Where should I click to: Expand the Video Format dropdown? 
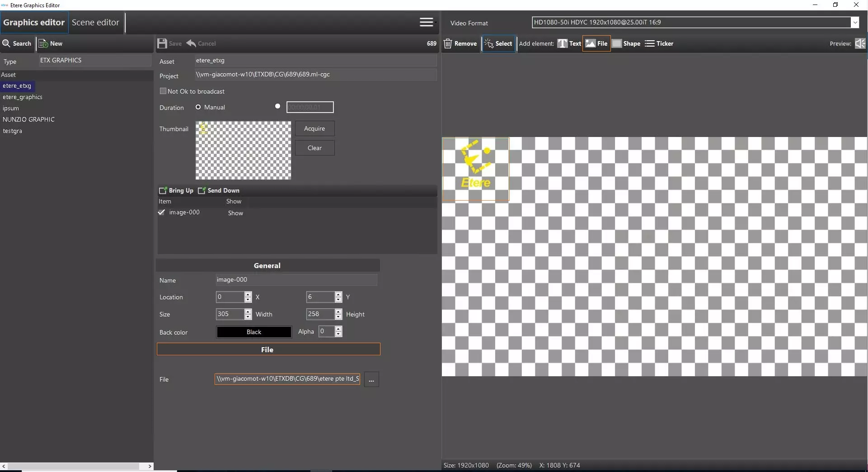pyautogui.click(x=854, y=22)
